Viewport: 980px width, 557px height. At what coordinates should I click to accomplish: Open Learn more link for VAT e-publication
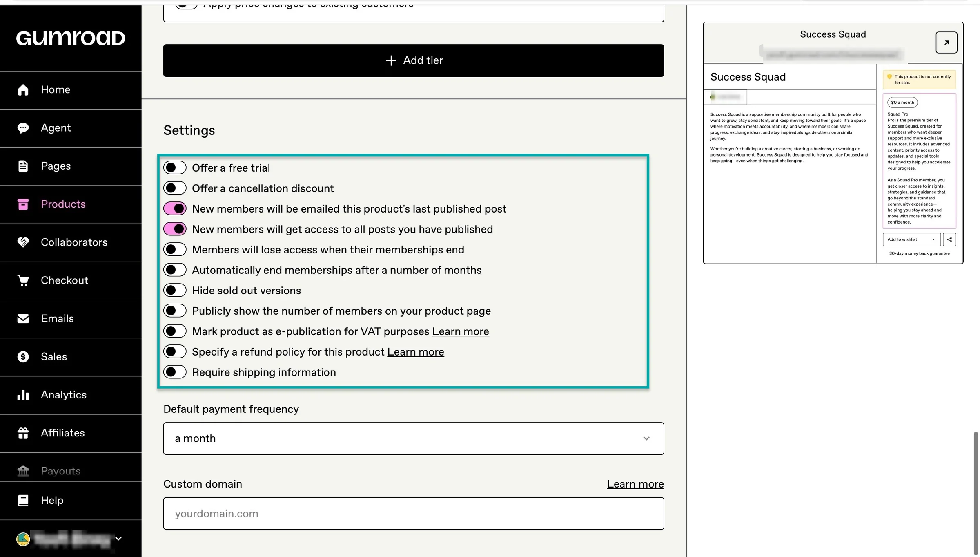click(x=460, y=331)
